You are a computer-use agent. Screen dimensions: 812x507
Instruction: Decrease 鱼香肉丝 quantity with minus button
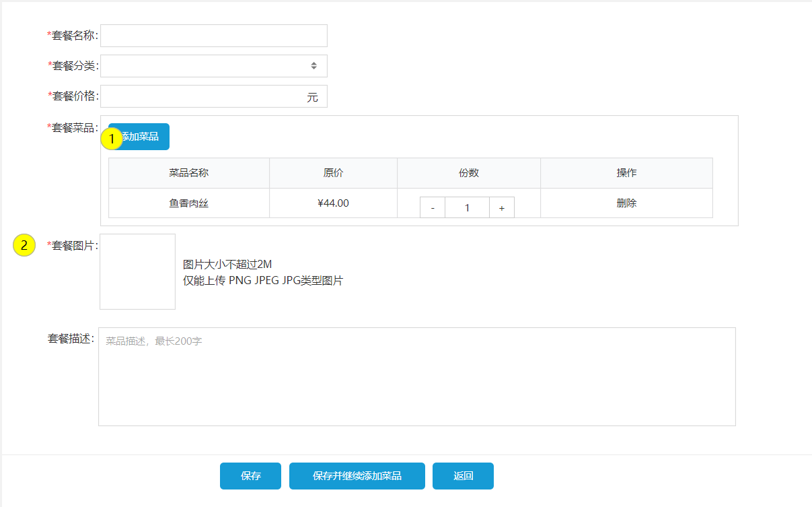(433, 208)
